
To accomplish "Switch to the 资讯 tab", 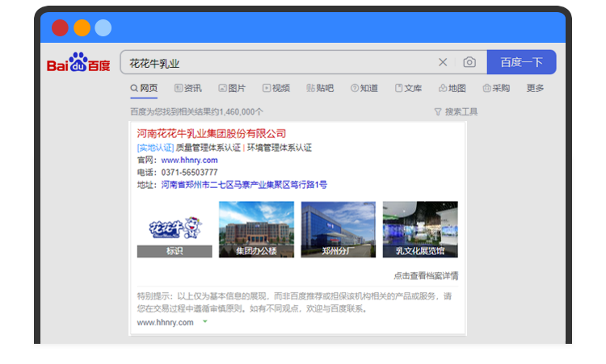I will point(187,89).
